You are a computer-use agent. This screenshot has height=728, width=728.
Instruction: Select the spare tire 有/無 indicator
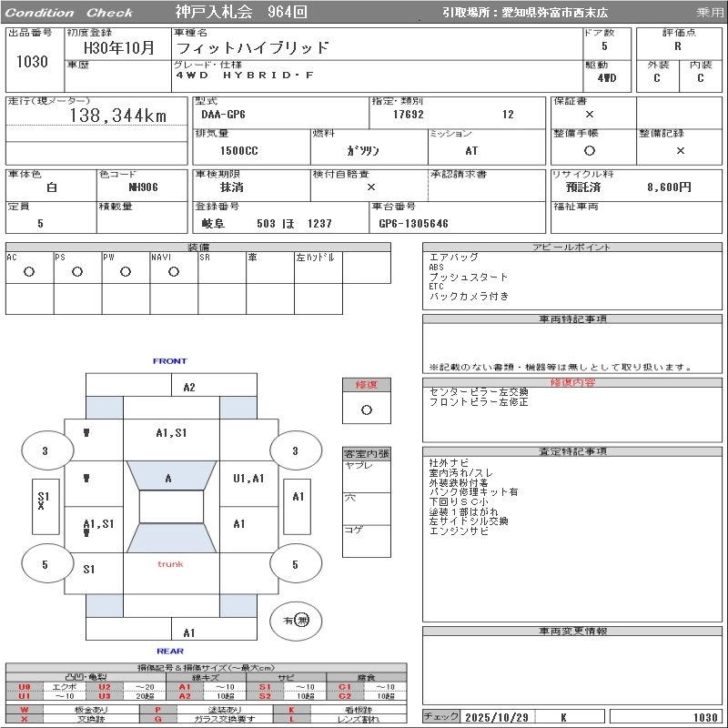[296, 620]
